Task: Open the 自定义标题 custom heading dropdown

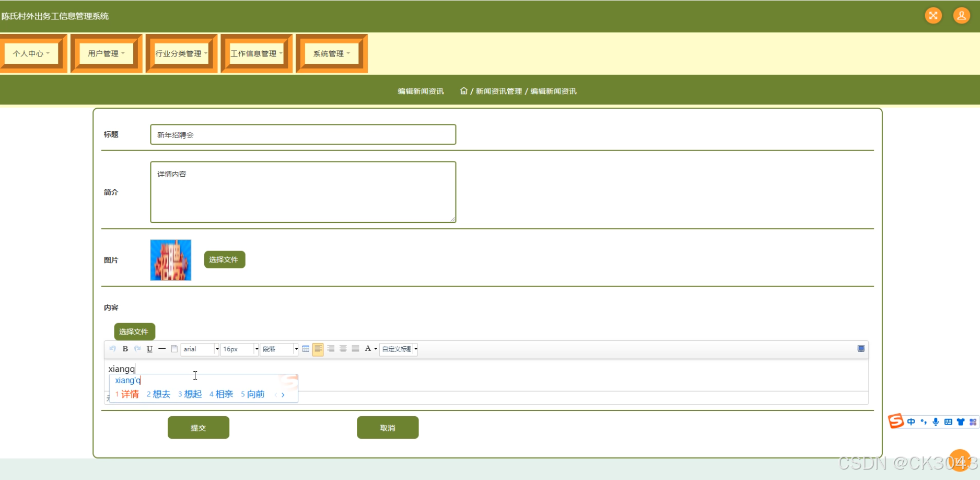Action: point(399,349)
